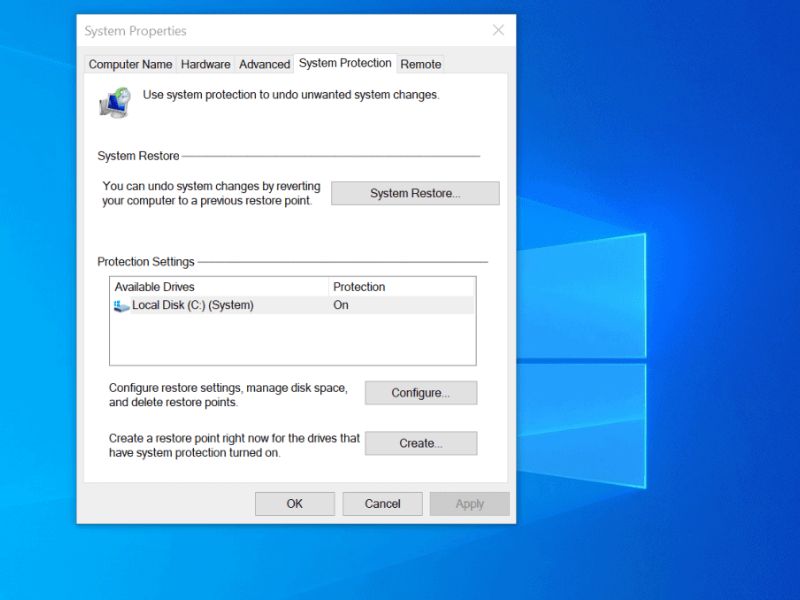Switch to the Computer Name tab
Viewport: 800px width, 600px height.
tap(130, 64)
